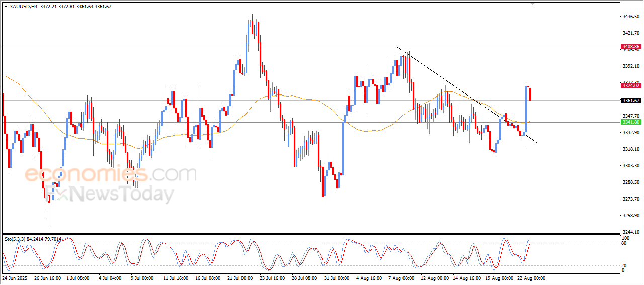Viewport: 644px width, 285px height.
Task: Click the 1 Jul 08:00 time label
Action: click(78, 278)
